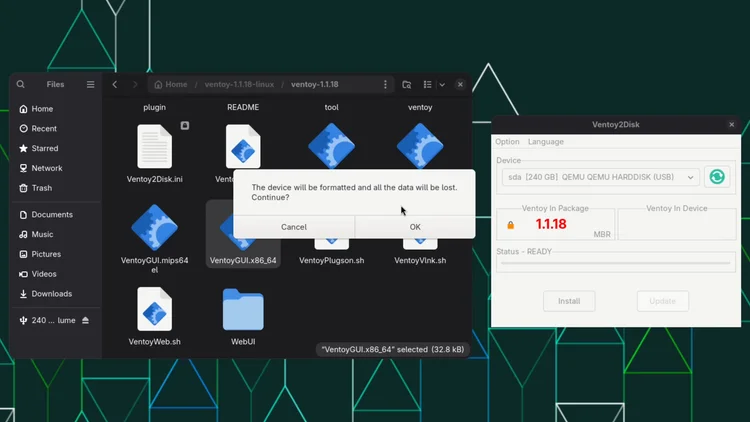Select the VentoyGUI.mips64el file
This screenshot has height=422, width=750.
coord(154,238)
